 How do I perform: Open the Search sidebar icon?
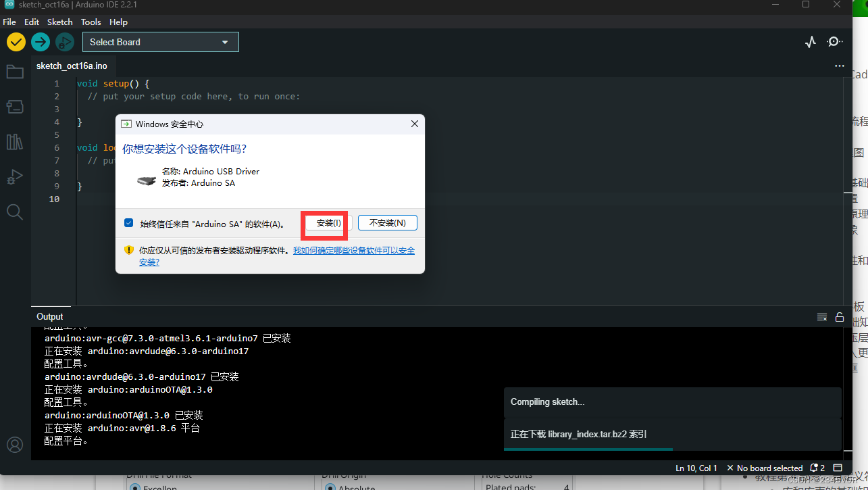(15, 212)
